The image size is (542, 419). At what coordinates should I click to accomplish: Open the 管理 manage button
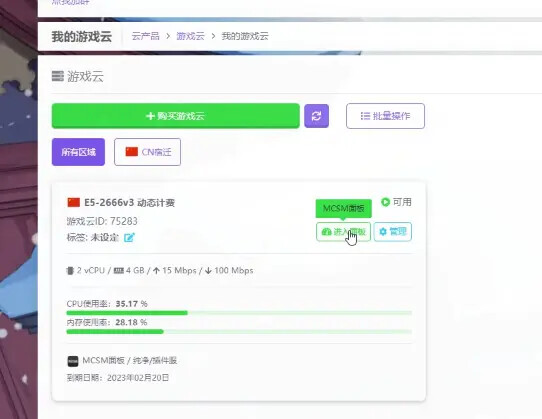(393, 232)
